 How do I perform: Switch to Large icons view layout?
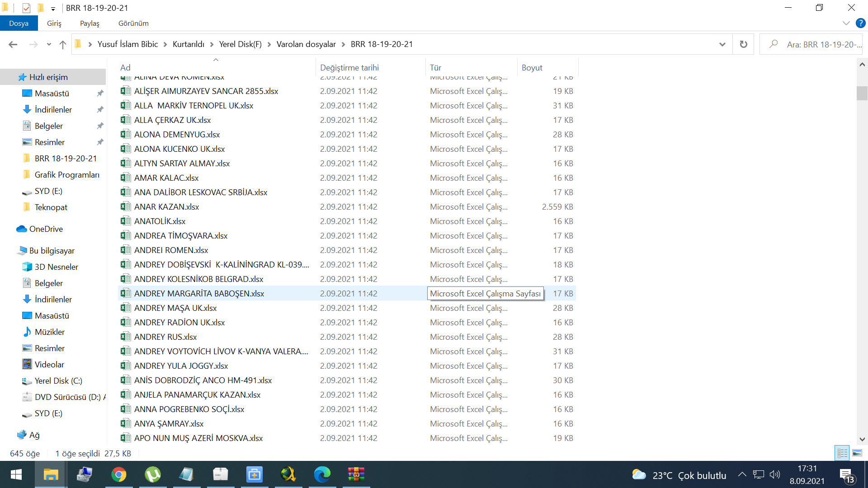[857, 453]
